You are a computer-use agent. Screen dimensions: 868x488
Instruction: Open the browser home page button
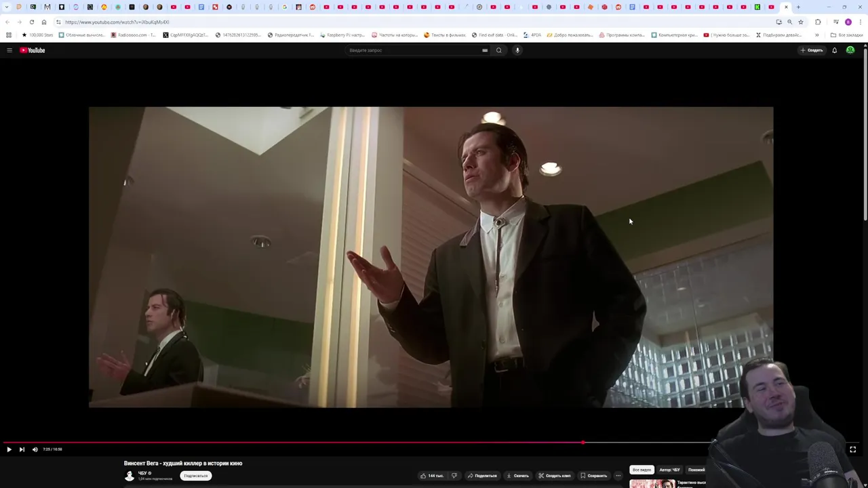[x=44, y=22]
